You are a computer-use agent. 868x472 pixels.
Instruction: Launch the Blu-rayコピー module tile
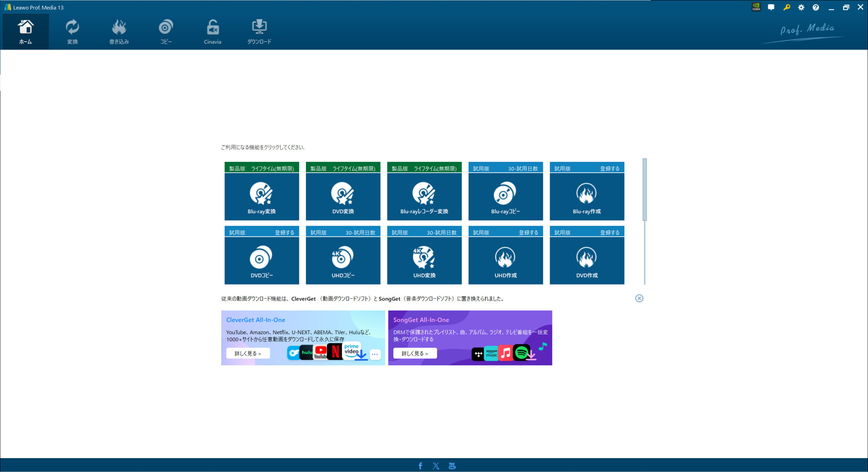click(506, 197)
